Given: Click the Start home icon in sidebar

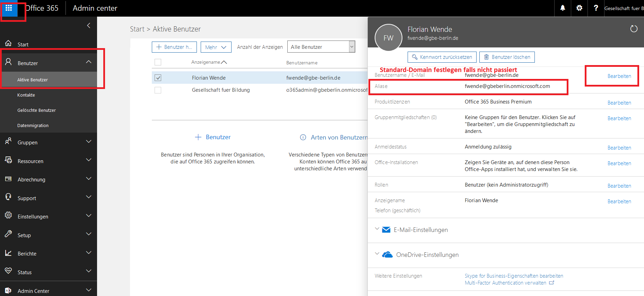Looking at the screenshot, I should pyautogui.click(x=8, y=44).
